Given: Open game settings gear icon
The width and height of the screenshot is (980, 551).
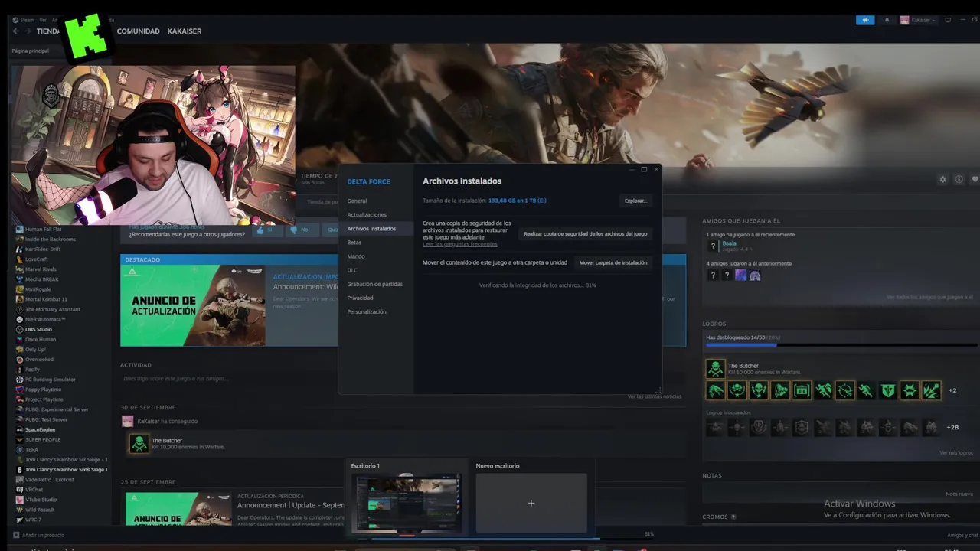Looking at the screenshot, I should tap(943, 179).
